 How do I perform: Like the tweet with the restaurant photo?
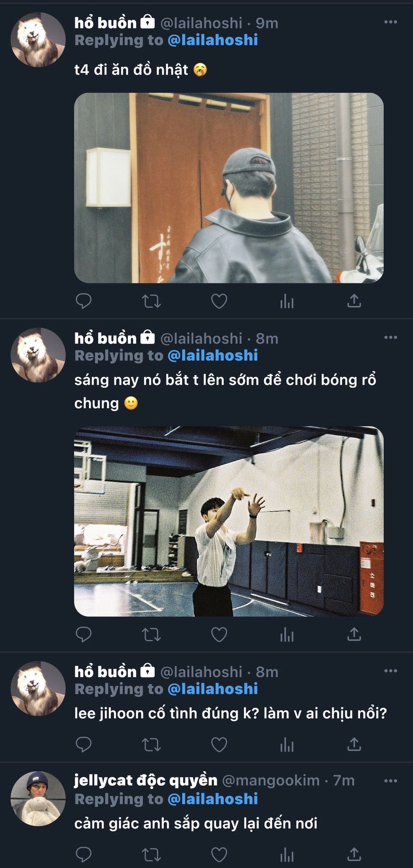pyautogui.click(x=219, y=301)
